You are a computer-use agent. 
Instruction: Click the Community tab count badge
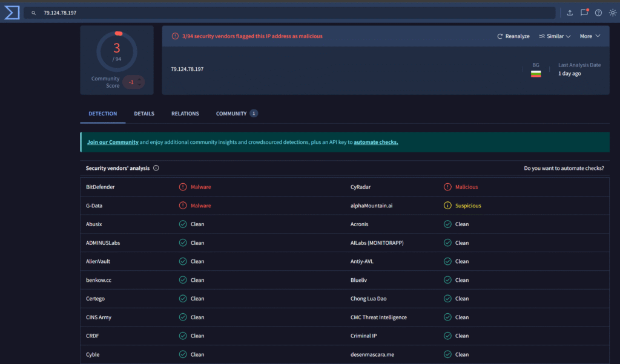point(254,114)
